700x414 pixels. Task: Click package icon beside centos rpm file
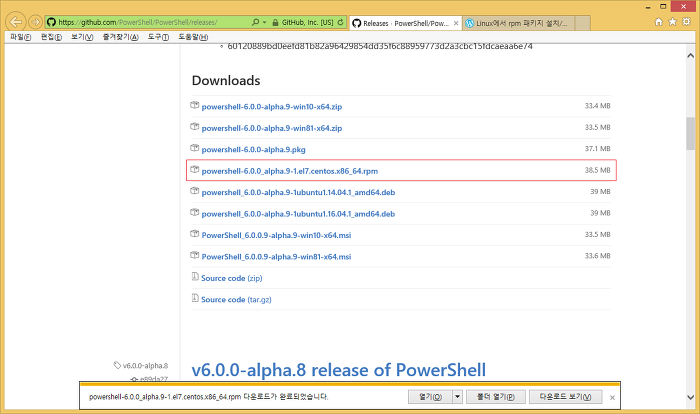(194, 170)
